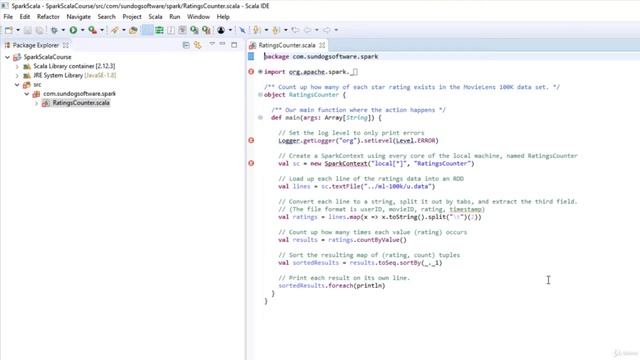Expand the RatingsCounter.scala file node
Image resolution: width=640 pixels, height=360 pixels.
(36, 103)
